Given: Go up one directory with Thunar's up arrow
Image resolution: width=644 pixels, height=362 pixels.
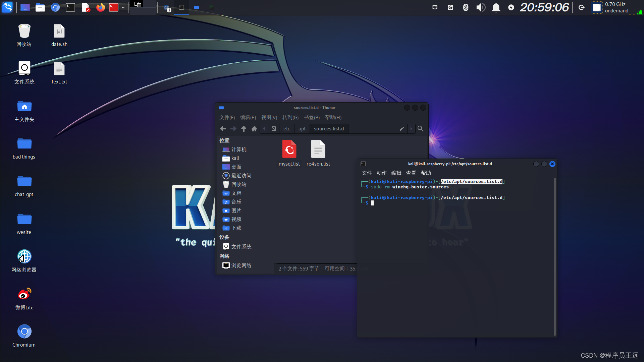Looking at the screenshot, I should click(244, 129).
